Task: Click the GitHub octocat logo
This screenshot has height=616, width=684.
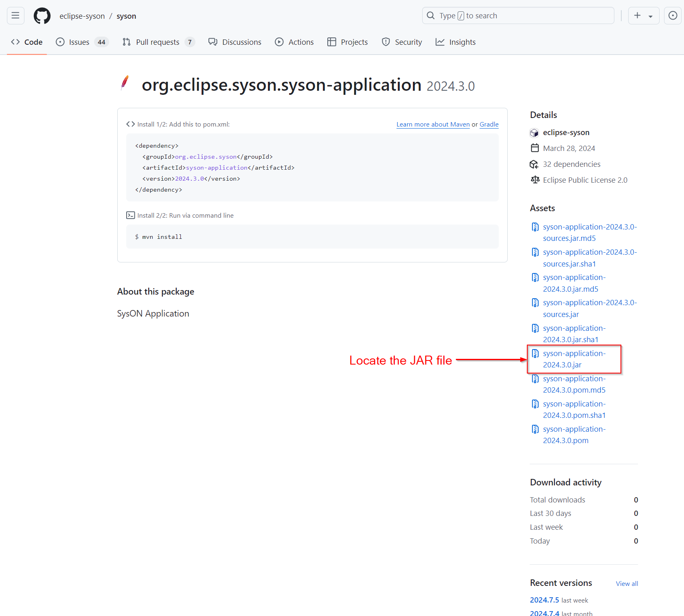Action: click(42, 15)
